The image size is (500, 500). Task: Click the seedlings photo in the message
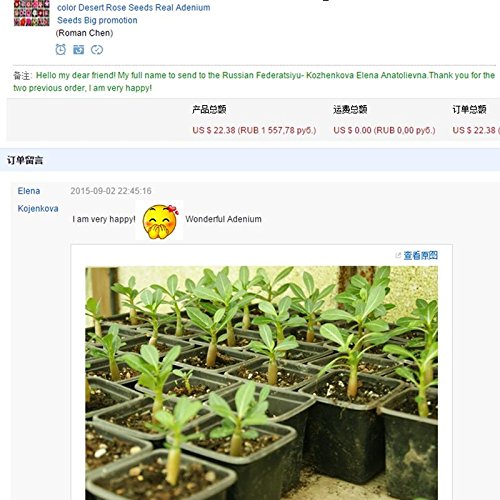[x=262, y=383]
